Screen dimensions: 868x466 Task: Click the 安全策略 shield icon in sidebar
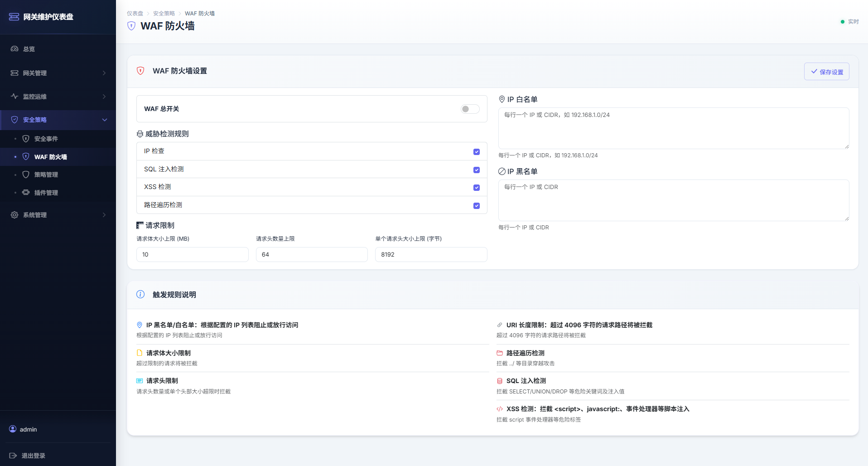[14, 120]
